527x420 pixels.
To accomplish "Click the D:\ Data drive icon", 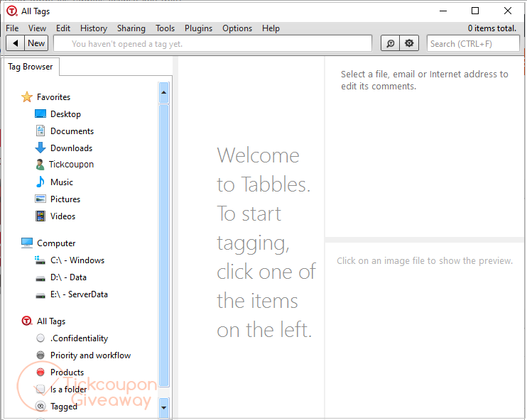I will point(40,278).
